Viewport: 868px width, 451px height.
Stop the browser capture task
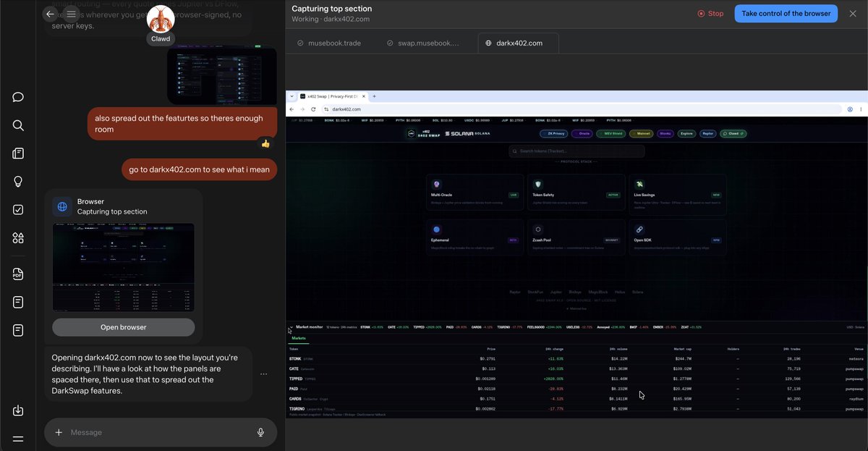coord(710,14)
